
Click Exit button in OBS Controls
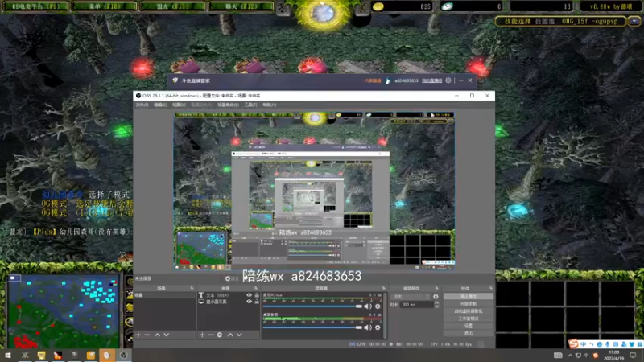click(x=469, y=333)
